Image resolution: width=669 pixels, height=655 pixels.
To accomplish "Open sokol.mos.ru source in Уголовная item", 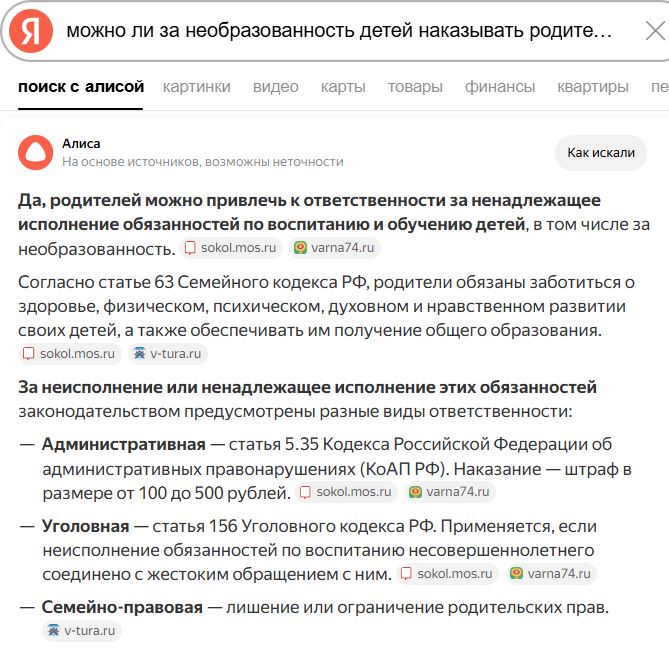I will (x=447, y=574).
